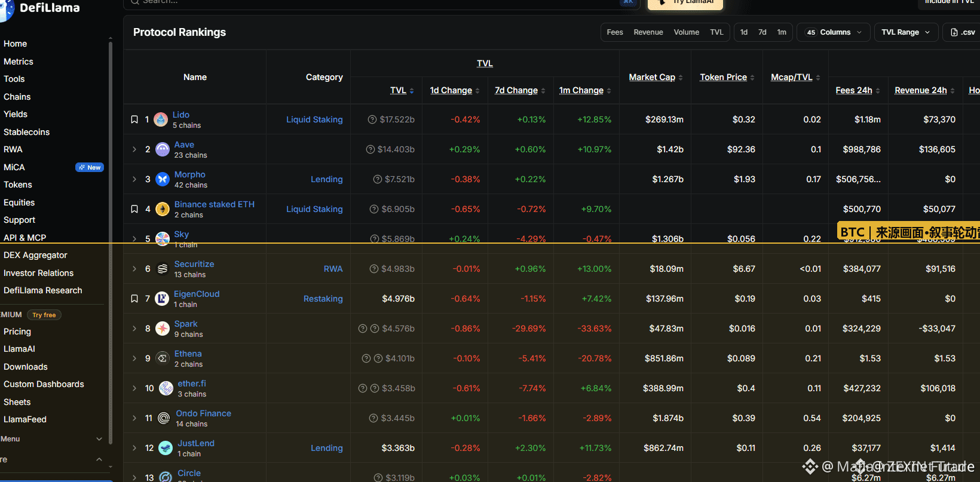Open the Columns dropdown
The height and width of the screenshot is (482, 980).
coord(833,32)
